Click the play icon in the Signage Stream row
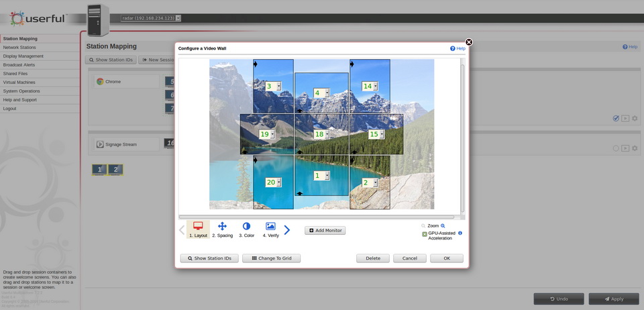 click(625, 148)
